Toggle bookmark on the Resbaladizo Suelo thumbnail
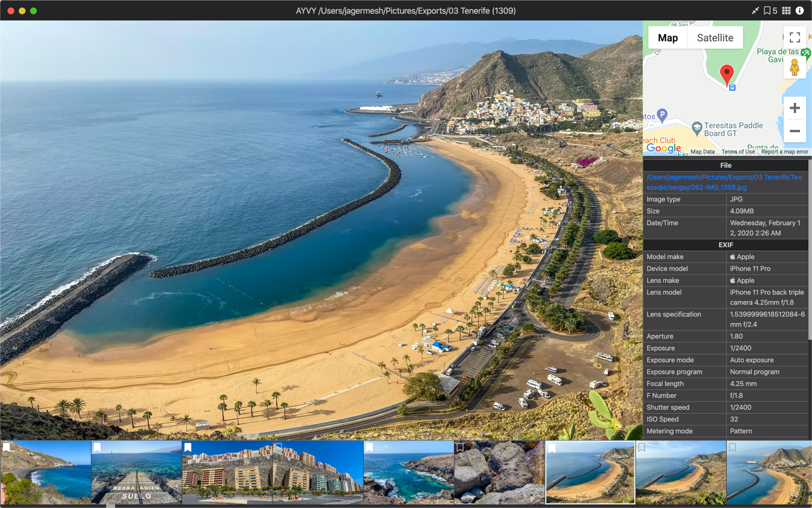The width and height of the screenshot is (812, 508). click(97, 447)
